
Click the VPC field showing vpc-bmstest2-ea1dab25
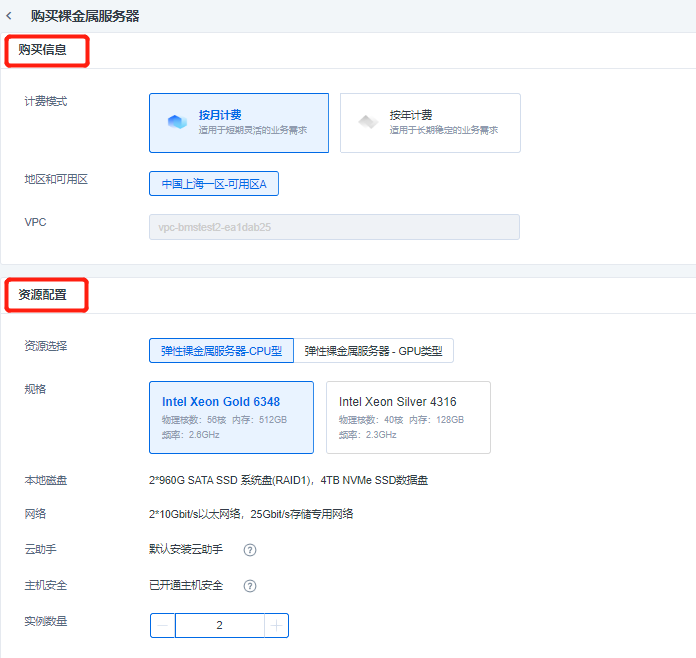tap(334, 227)
